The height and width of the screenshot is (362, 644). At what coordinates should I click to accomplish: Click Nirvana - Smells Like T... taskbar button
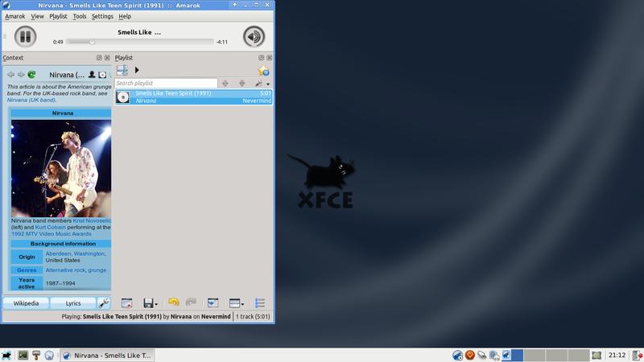coord(108,356)
